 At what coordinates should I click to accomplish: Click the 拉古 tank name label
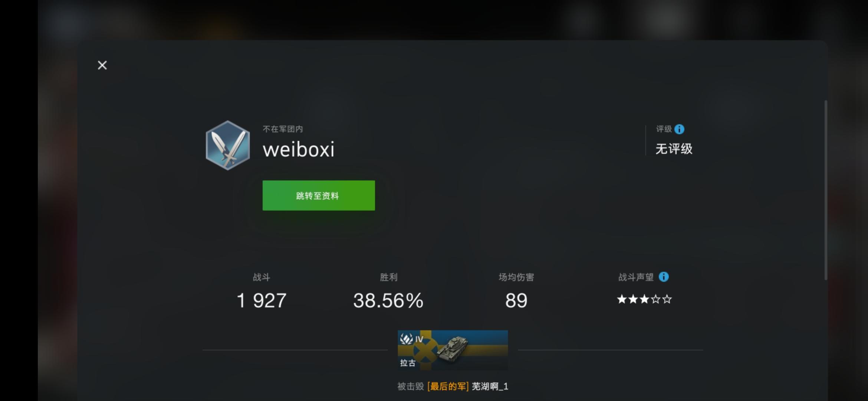click(408, 363)
